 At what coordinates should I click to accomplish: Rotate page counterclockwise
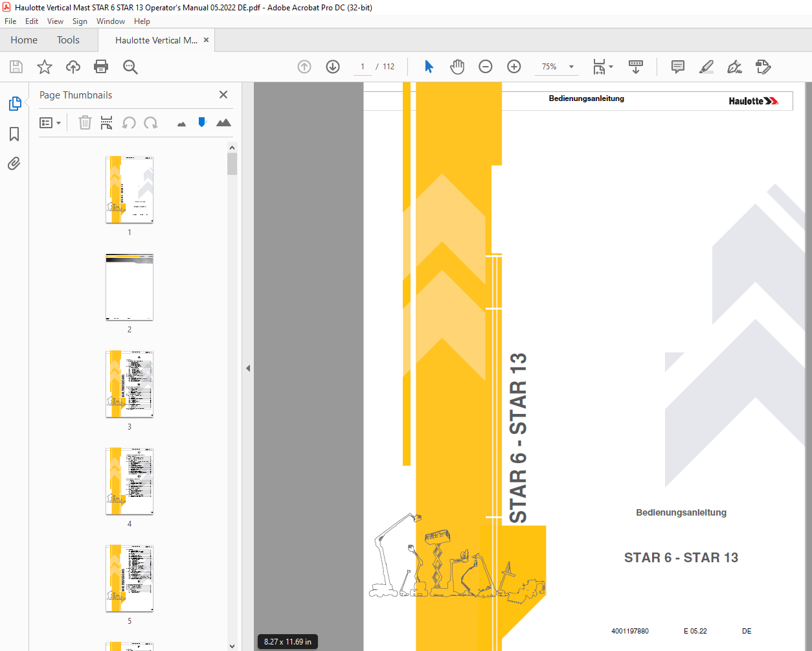click(x=129, y=122)
